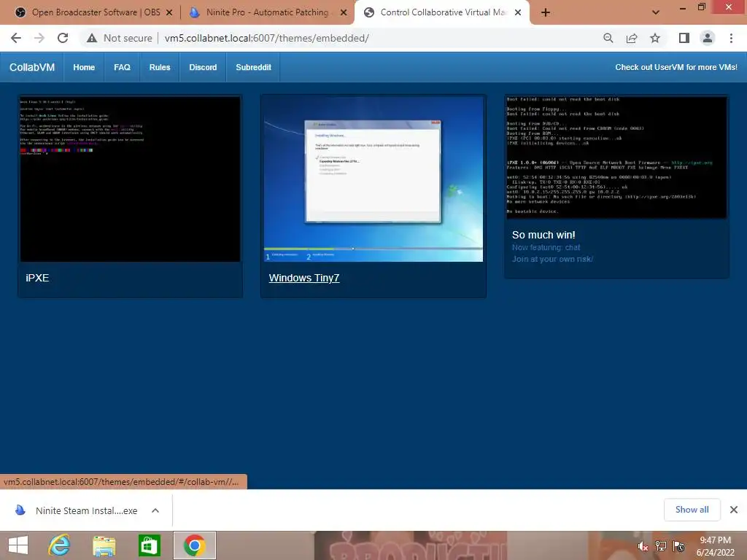Open the Discord nav item
The height and width of the screenshot is (560, 747).
pos(203,67)
